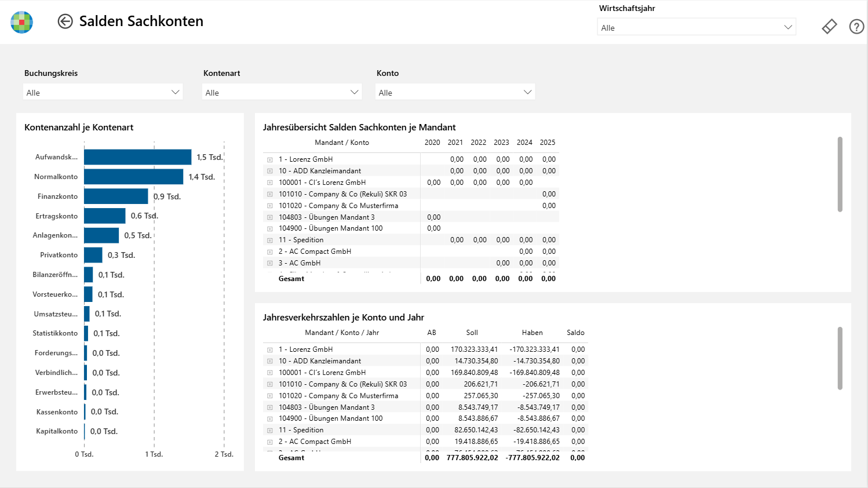Expand 101010 - Company & Co (Rekuli) in Jahresübersicht
The height and width of the screenshot is (488, 868).
270,194
